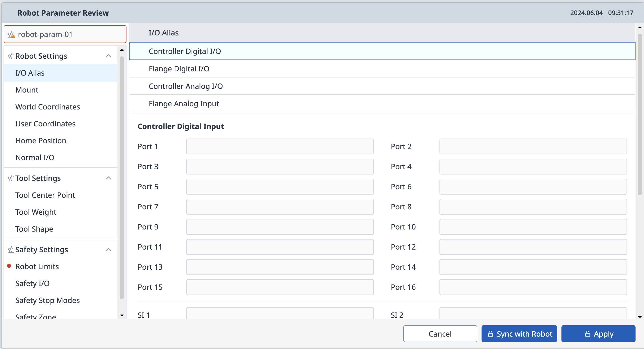Click the robot arm icon beside Safety Settings
The height and width of the screenshot is (349, 644).
pyautogui.click(x=11, y=250)
